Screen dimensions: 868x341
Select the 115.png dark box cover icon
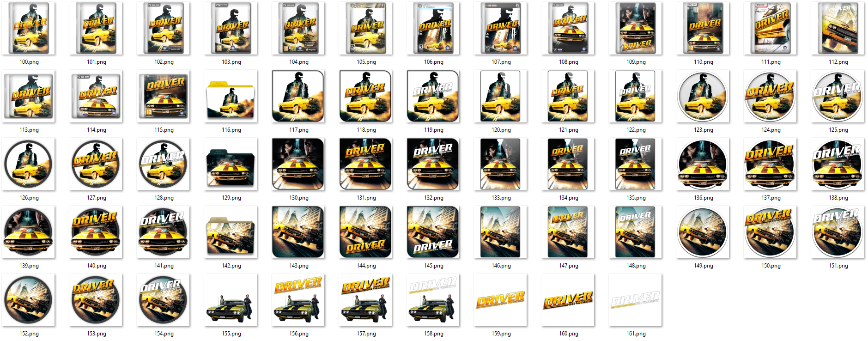pos(164,96)
